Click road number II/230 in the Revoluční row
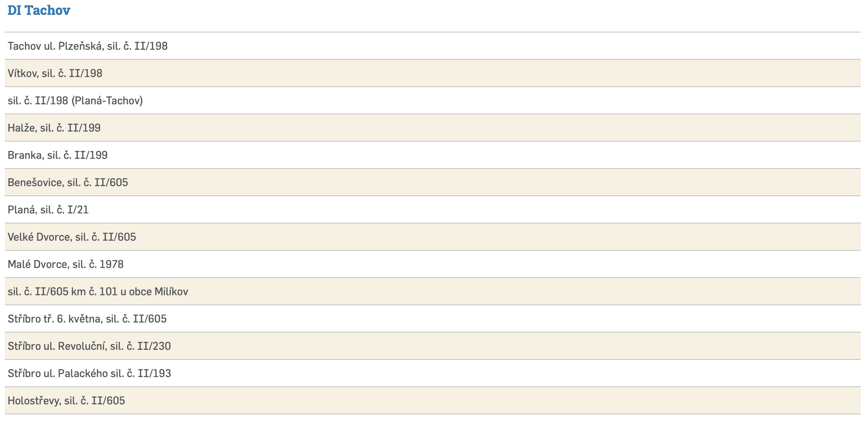Screen dimensions: 868x422 click(154, 346)
